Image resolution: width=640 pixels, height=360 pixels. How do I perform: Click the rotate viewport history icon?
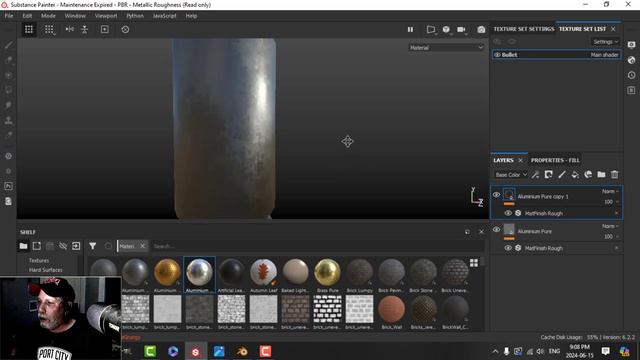[125, 29]
